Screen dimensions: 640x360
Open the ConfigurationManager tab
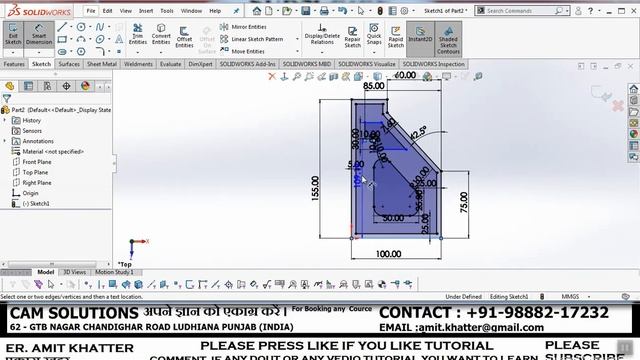(47, 86)
